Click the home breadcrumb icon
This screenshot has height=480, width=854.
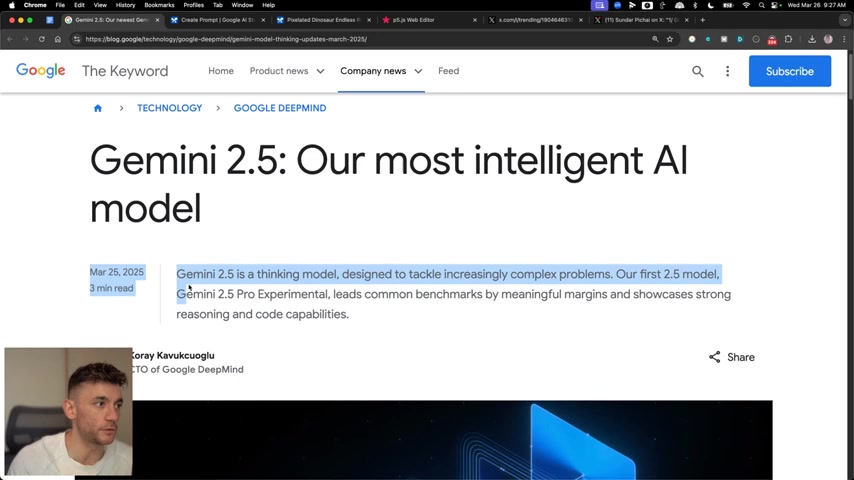98,108
